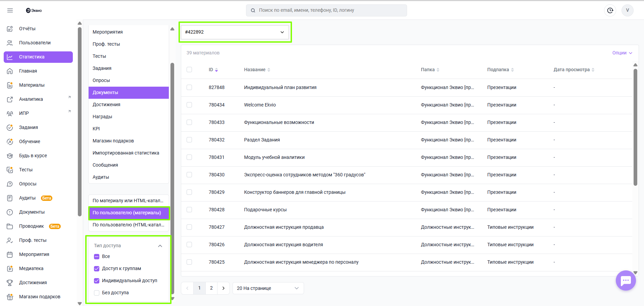Select Достижения in the statistics list
The width and height of the screenshot is (644, 306).
106,104
